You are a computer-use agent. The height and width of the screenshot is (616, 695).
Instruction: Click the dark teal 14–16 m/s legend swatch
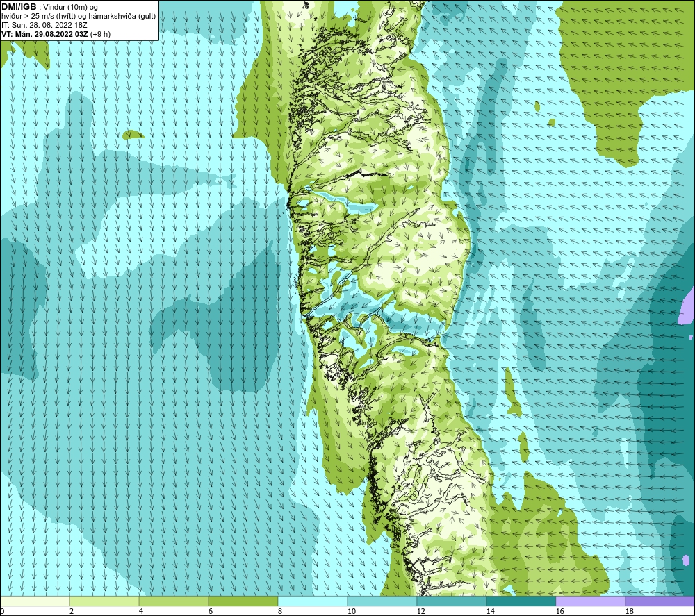(521, 601)
